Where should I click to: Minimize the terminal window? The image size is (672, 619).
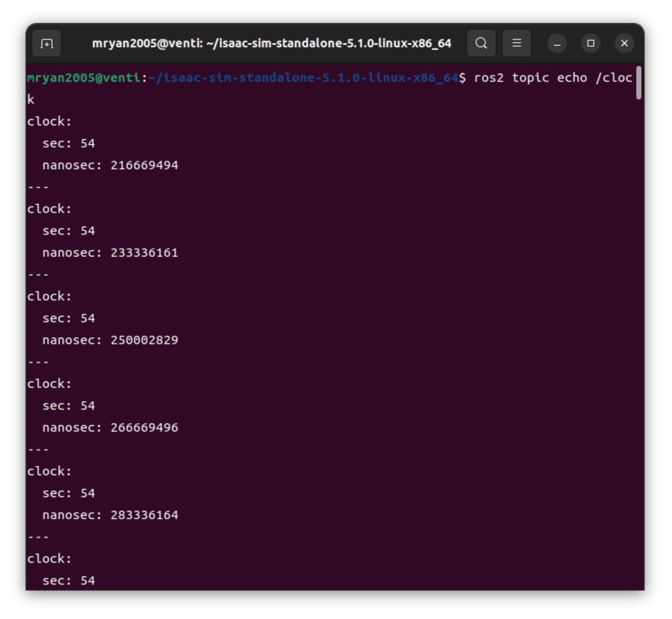(x=557, y=43)
